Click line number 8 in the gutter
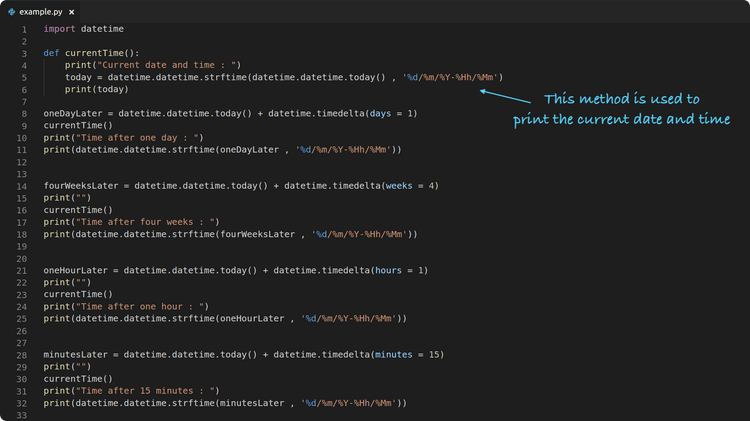The width and height of the screenshot is (750, 421). [24, 113]
